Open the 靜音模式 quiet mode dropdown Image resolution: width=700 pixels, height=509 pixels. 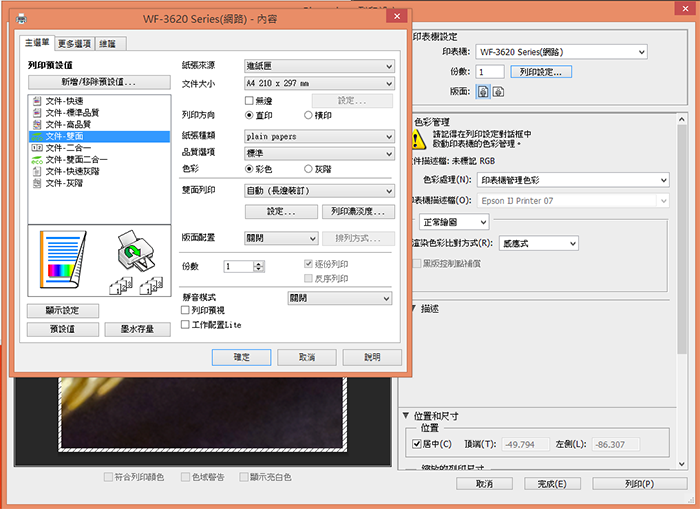[340, 298]
